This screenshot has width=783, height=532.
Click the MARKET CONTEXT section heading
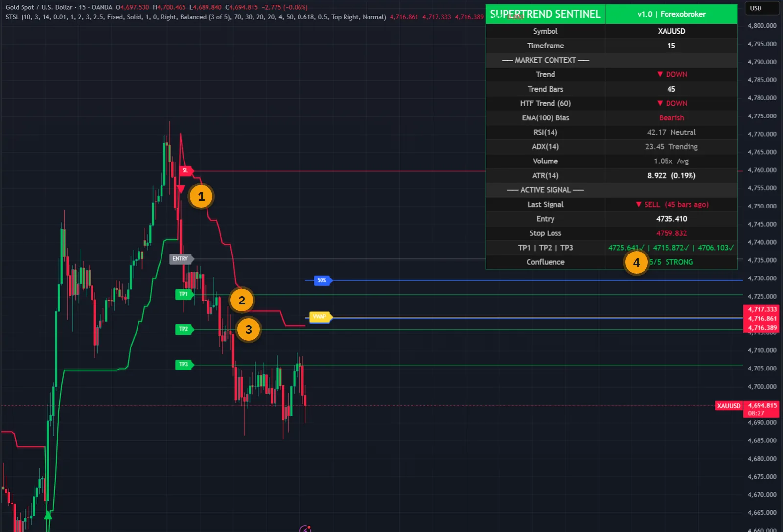(545, 60)
